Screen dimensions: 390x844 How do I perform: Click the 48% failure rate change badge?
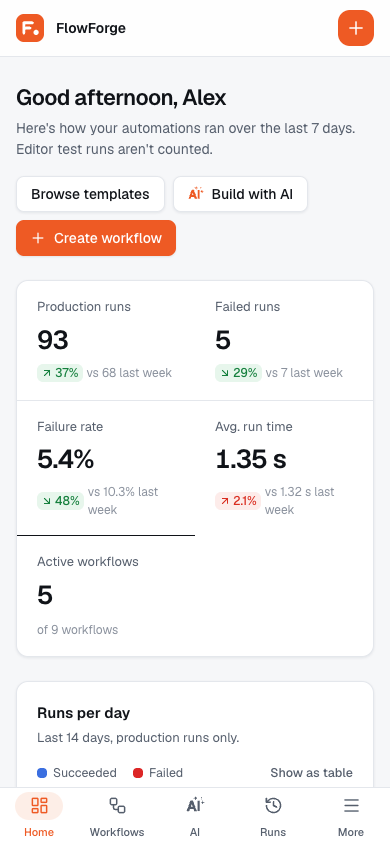(x=60, y=501)
